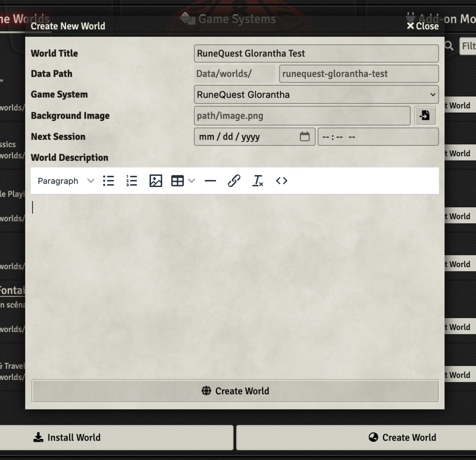The image size is (476, 460).
Task: Click the bottom bar Create World button
Action: coord(356,438)
